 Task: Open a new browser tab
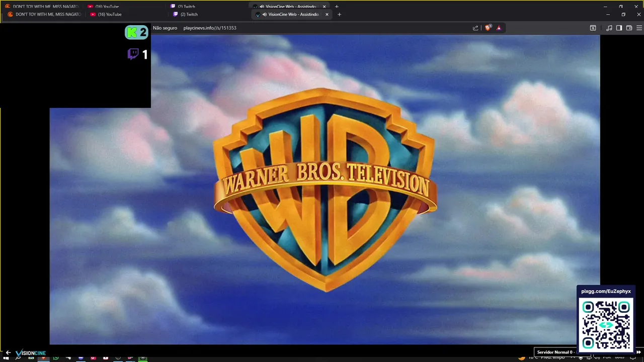pos(339,15)
